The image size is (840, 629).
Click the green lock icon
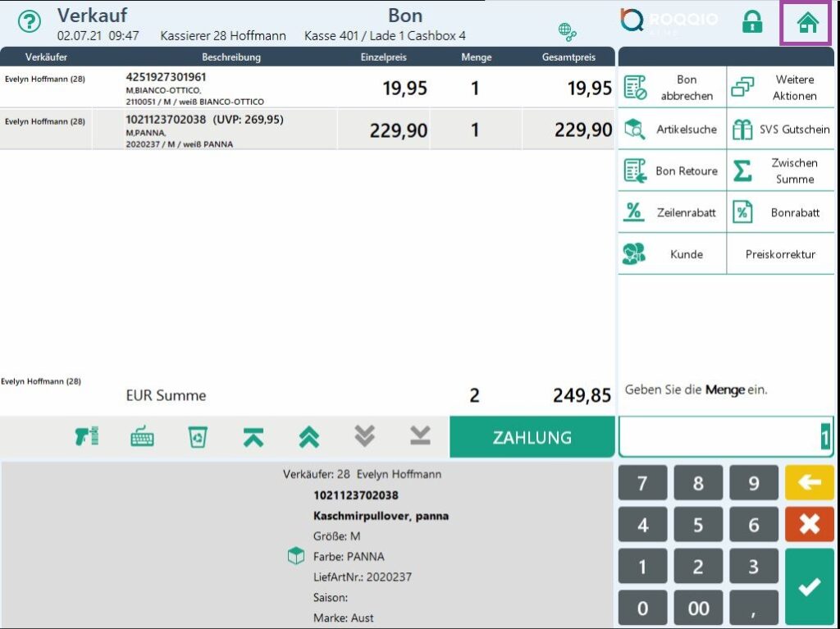pyautogui.click(x=751, y=23)
